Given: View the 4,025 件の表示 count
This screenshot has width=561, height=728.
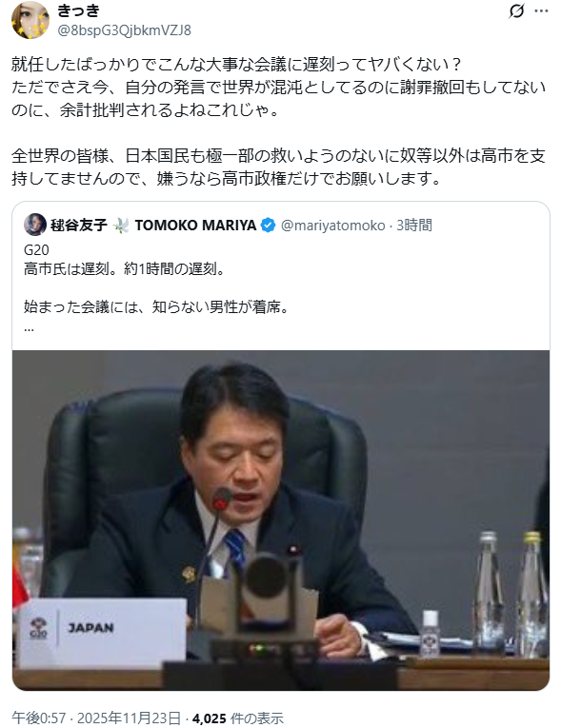Looking at the screenshot, I should point(237,718).
